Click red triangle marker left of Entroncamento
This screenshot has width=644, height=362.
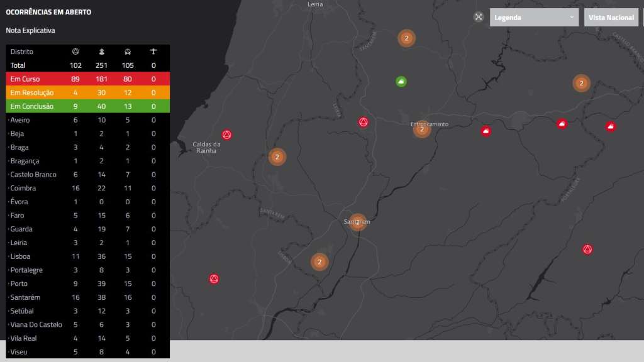[363, 121]
